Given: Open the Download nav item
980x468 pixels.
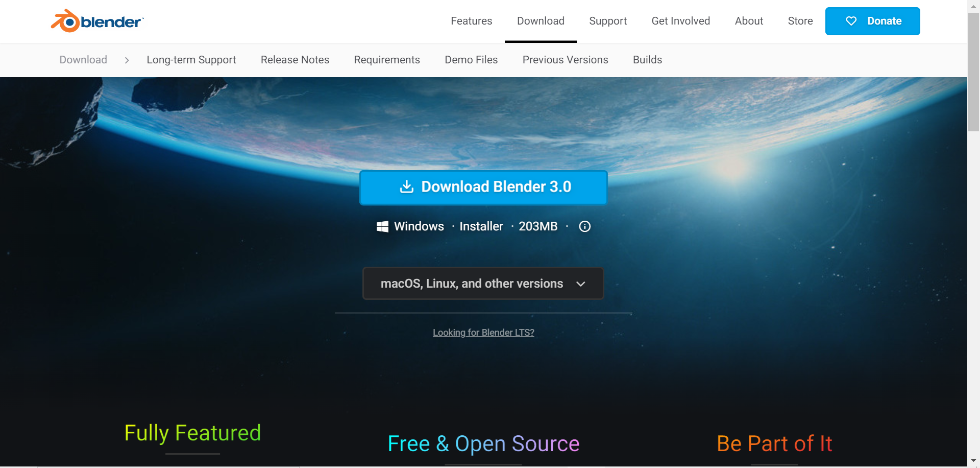Looking at the screenshot, I should (x=541, y=21).
